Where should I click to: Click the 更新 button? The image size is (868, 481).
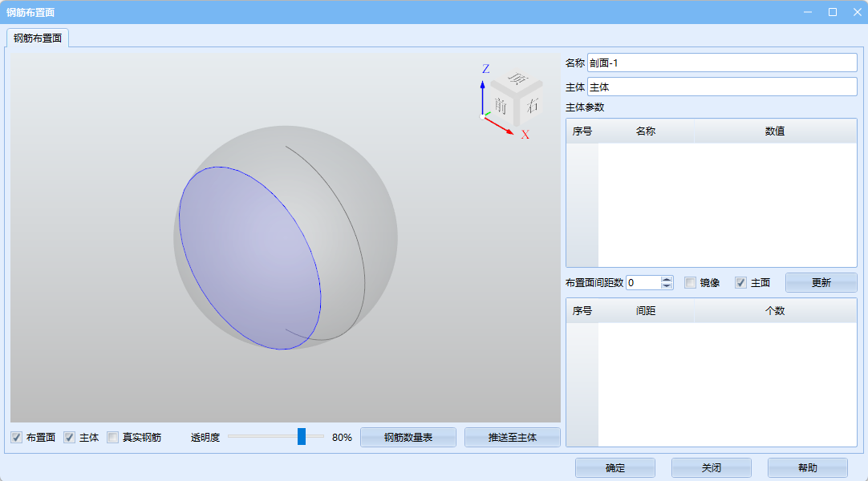point(821,283)
